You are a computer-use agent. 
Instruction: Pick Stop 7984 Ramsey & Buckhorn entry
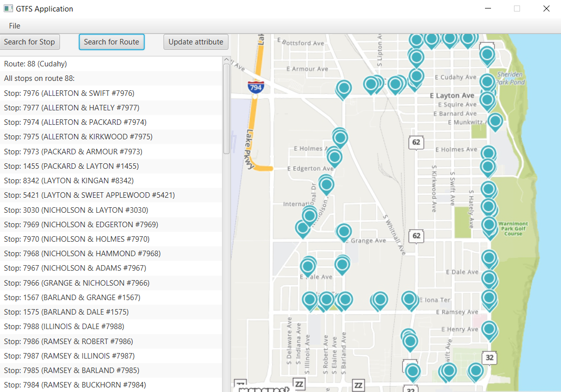[x=75, y=385]
